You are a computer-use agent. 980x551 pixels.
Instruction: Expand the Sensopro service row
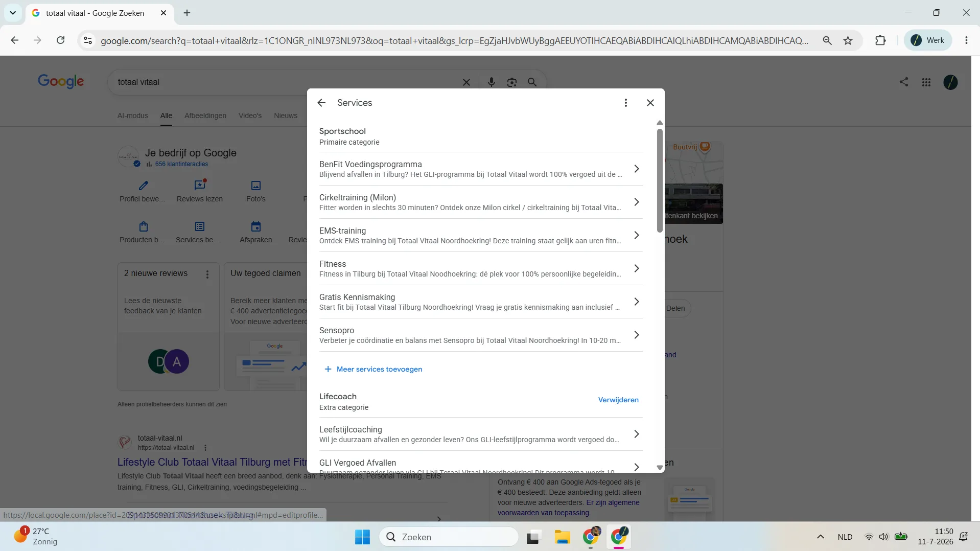(x=480, y=335)
